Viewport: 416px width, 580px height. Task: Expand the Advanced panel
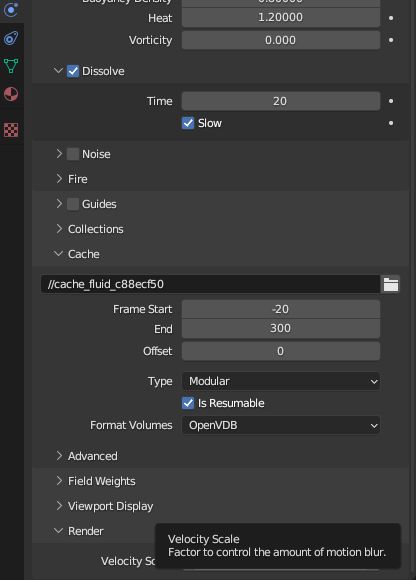click(59, 456)
